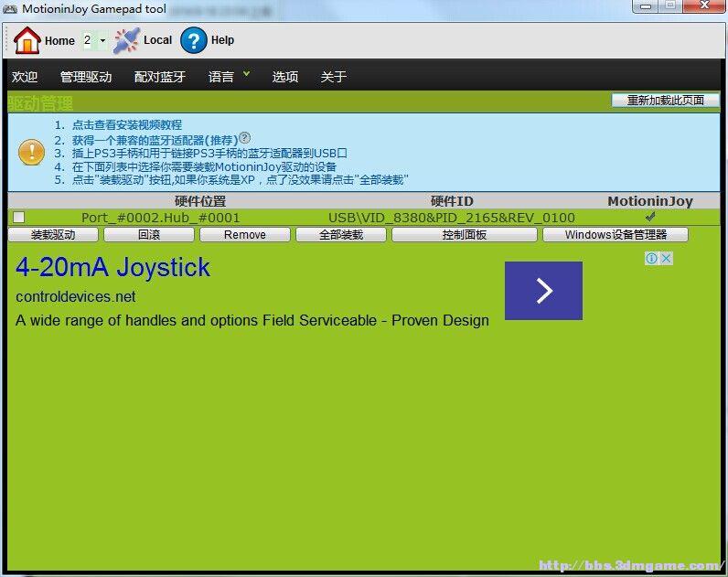The height and width of the screenshot is (577, 728).
Task: Close the 4-20mA Joystick ad with X
Action: pyautogui.click(x=666, y=258)
